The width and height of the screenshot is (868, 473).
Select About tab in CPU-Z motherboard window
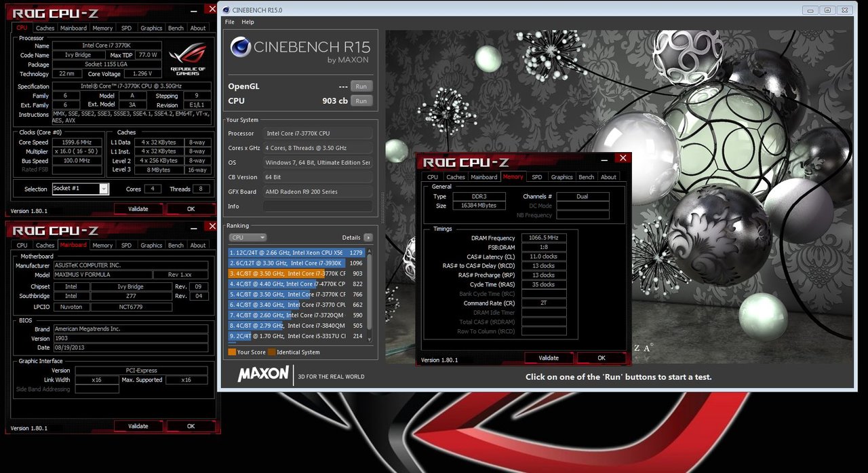click(198, 245)
